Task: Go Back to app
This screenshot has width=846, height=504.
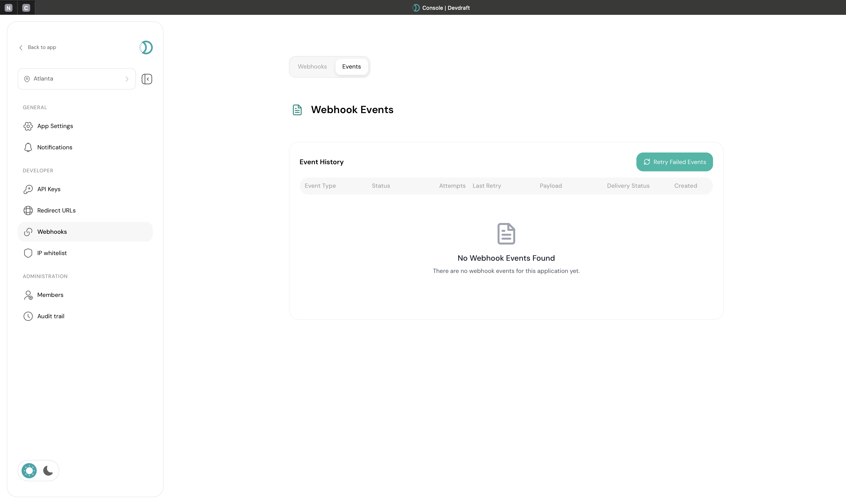Action: tap(41, 47)
